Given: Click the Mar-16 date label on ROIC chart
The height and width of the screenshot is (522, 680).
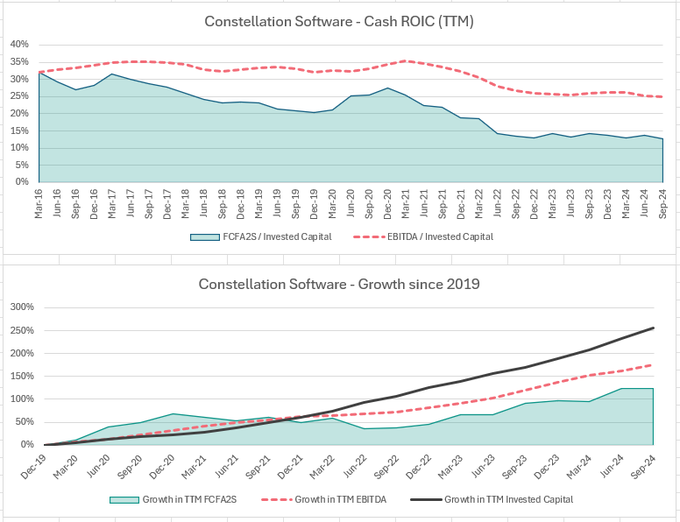Looking at the screenshot, I should pos(39,204).
